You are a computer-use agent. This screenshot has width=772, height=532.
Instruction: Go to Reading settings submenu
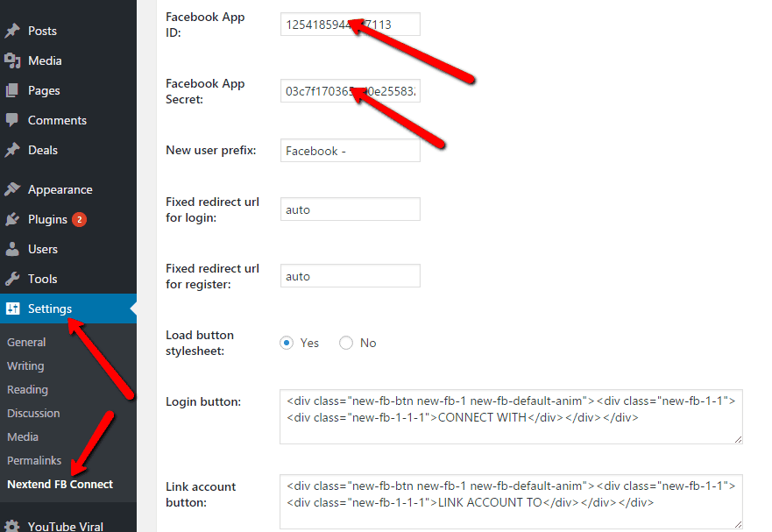pyautogui.click(x=27, y=390)
